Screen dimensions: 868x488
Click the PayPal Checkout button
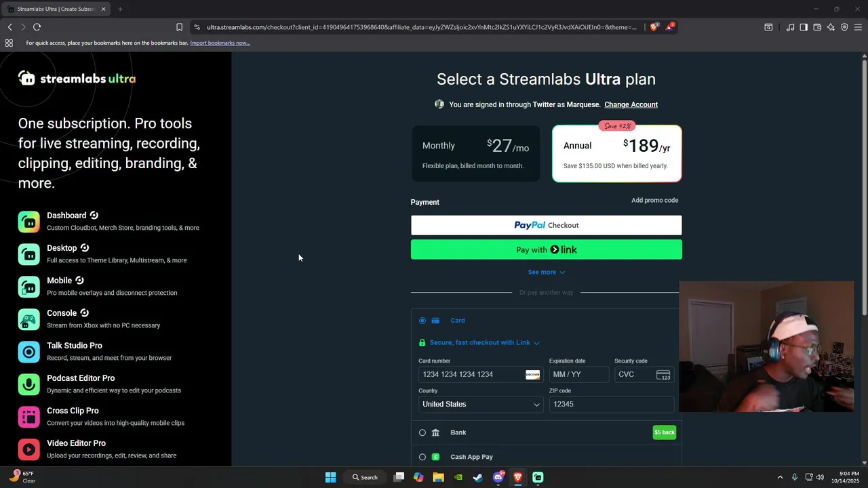pyautogui.click(x=547, y=225)
